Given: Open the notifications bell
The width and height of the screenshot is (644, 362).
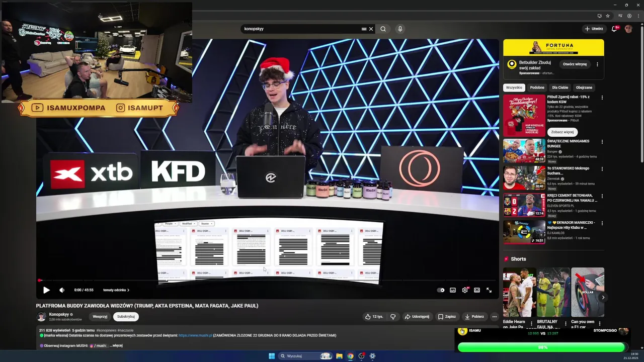Looking at the screenshot, I should [x=614, y=29].
